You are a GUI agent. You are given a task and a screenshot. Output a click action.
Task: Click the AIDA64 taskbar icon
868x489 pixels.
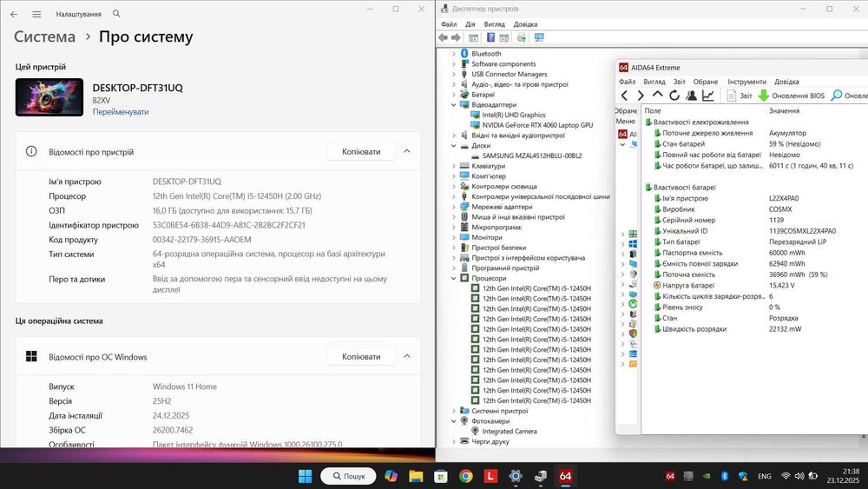pyautogui.click(x=565, y=476)
